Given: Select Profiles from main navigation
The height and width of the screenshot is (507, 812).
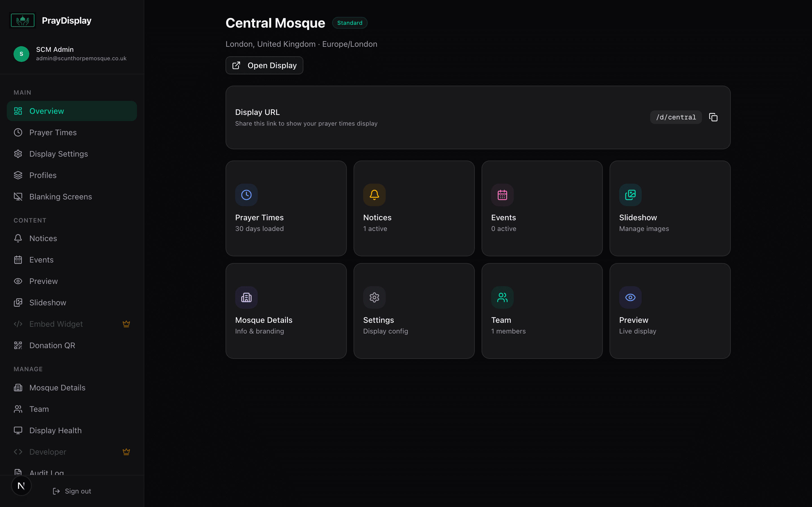Looking at the screenshot, I should coord(43,175).
